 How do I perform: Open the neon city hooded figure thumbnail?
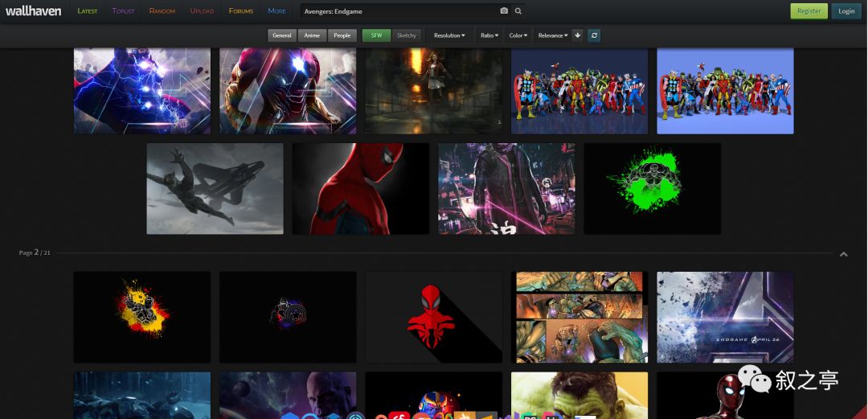(x=506, y=189)
